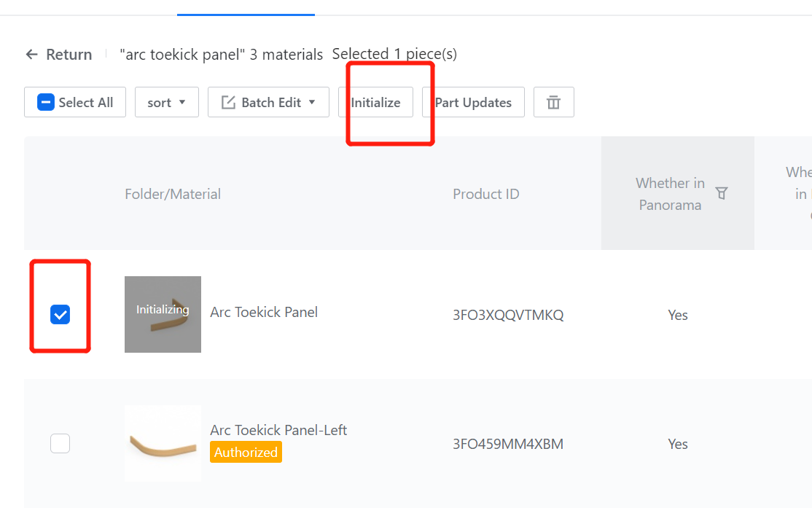The width and height of the screenshot is (812, 532).
Task: Open the sort dropdown
Action: pos(166,103)
